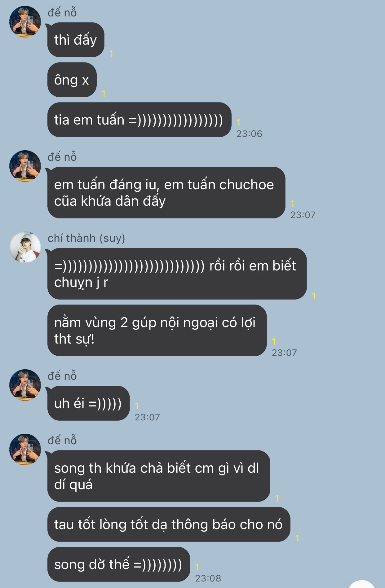Tap read count beside "ông x" bubble
Image resolution: width=385 pixels, height=588 pixels.
click(x=104, y=94)
